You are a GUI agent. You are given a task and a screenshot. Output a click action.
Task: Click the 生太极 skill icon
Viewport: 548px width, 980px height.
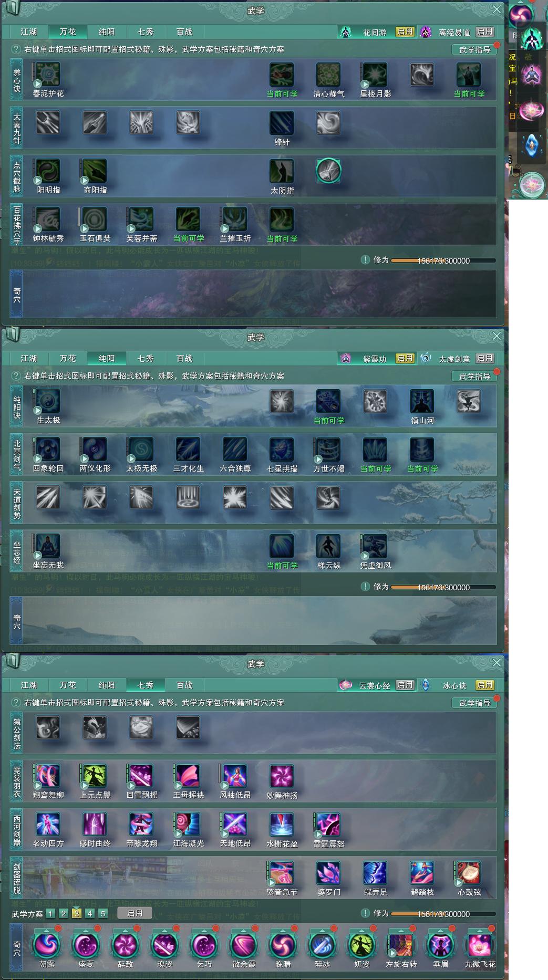point(48,401)
